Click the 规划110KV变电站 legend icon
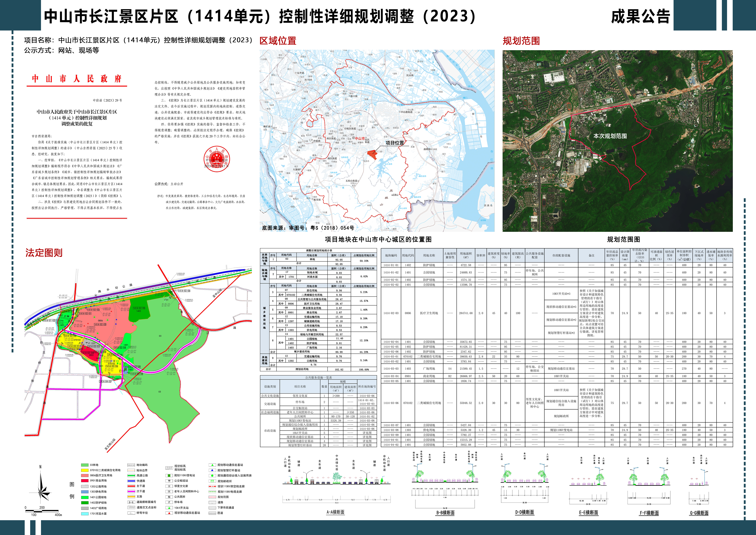Screen dimensions: 756x535 pos(169,475)
